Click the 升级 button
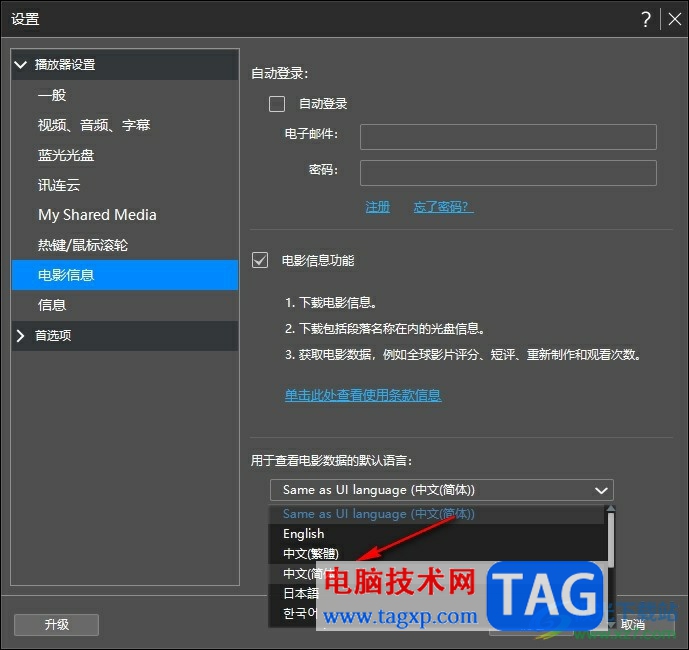This screenshot has width=689, height=650. pyautogui.click(x=56, y=625)
